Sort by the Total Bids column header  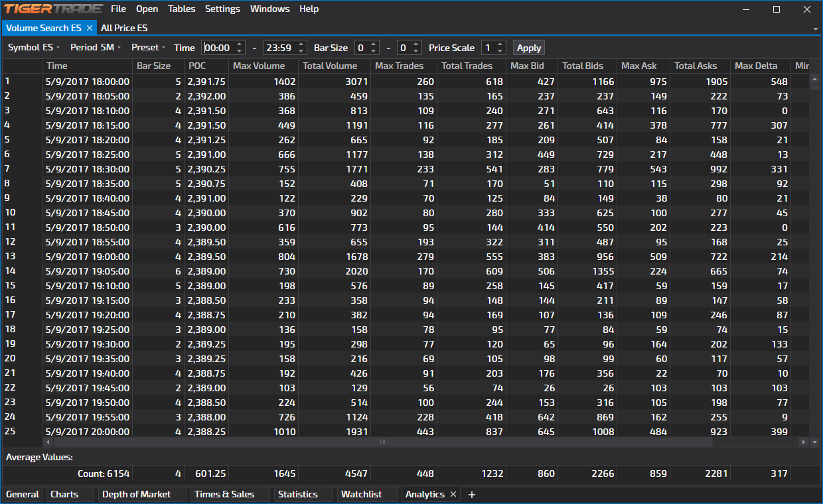click(x=587, y=66)
